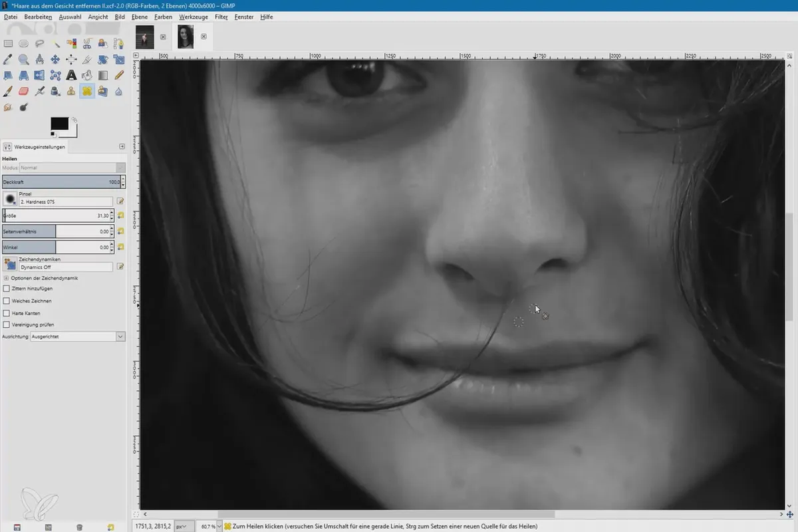The height and width of the screenshot is (532, 798).
Task: Select the Perspective Clone tool
Action: pyautogui.click(x=103, y=91)
